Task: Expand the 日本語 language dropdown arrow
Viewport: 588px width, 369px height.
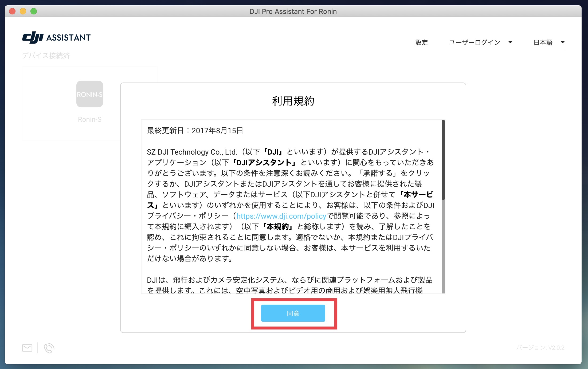Action: (562, 42)
